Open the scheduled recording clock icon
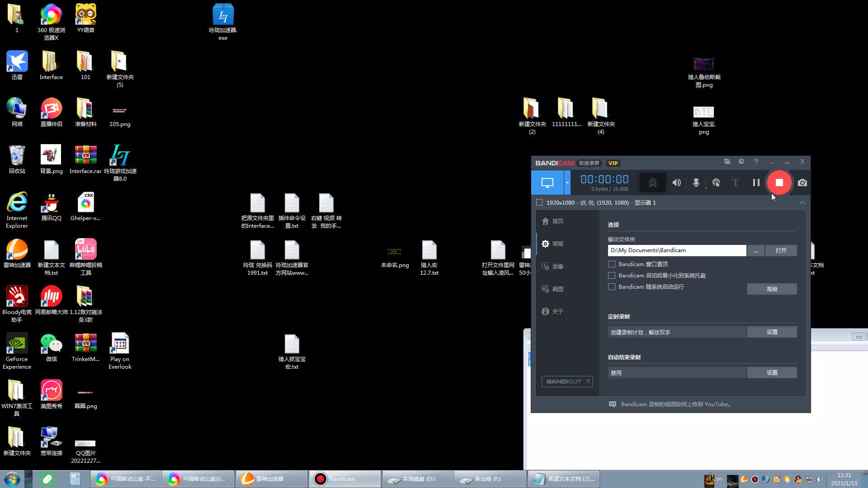This screenshot has height=488, width=868. [741, 161]
